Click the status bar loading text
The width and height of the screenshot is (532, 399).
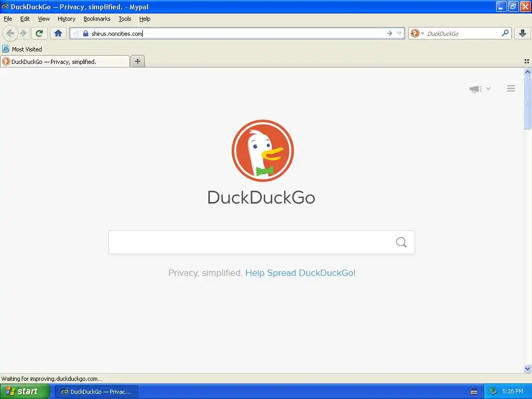point(51,379)
